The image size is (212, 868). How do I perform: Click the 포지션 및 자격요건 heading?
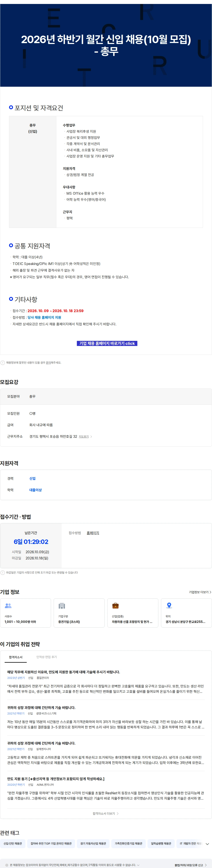point(39,108)
